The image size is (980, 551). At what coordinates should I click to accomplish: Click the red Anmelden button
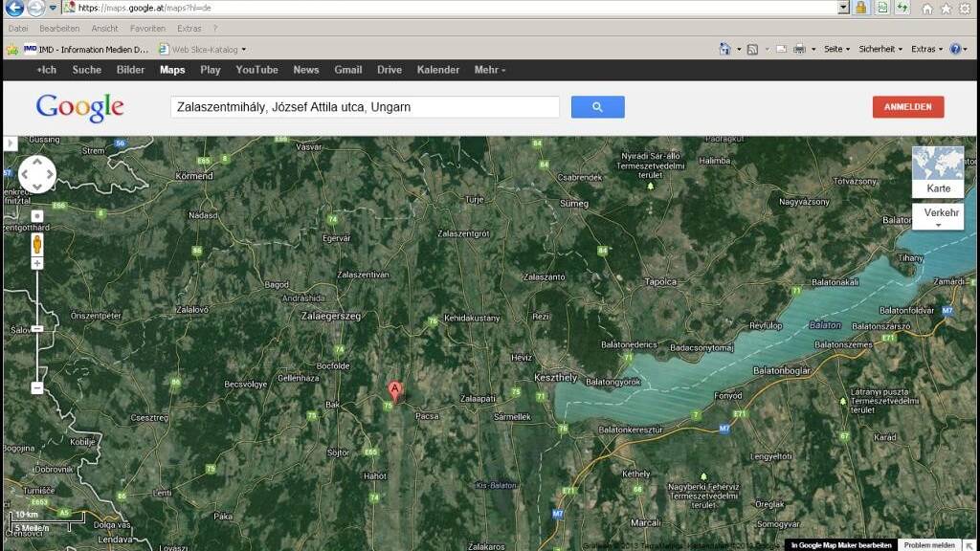(x=907, y=107)
